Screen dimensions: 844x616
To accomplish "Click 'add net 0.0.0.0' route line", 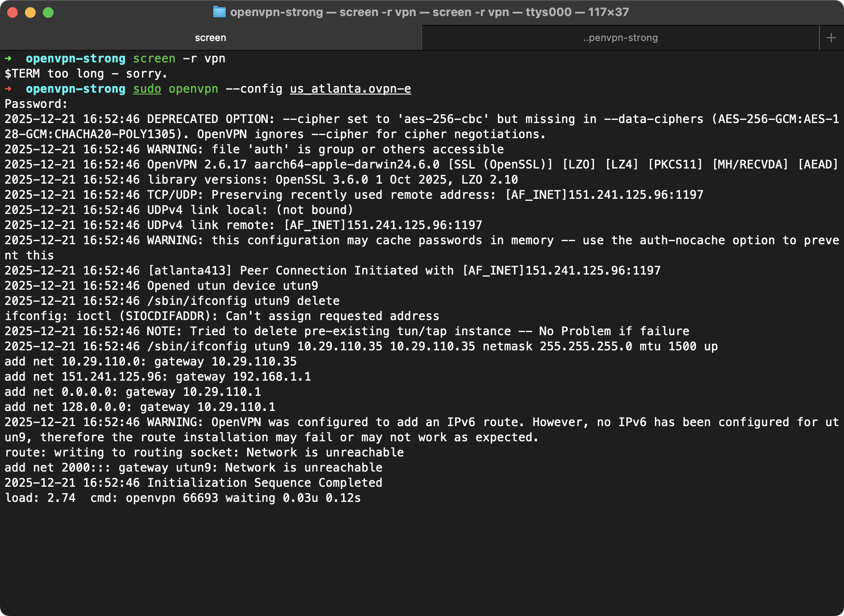I will coord(132,392).
